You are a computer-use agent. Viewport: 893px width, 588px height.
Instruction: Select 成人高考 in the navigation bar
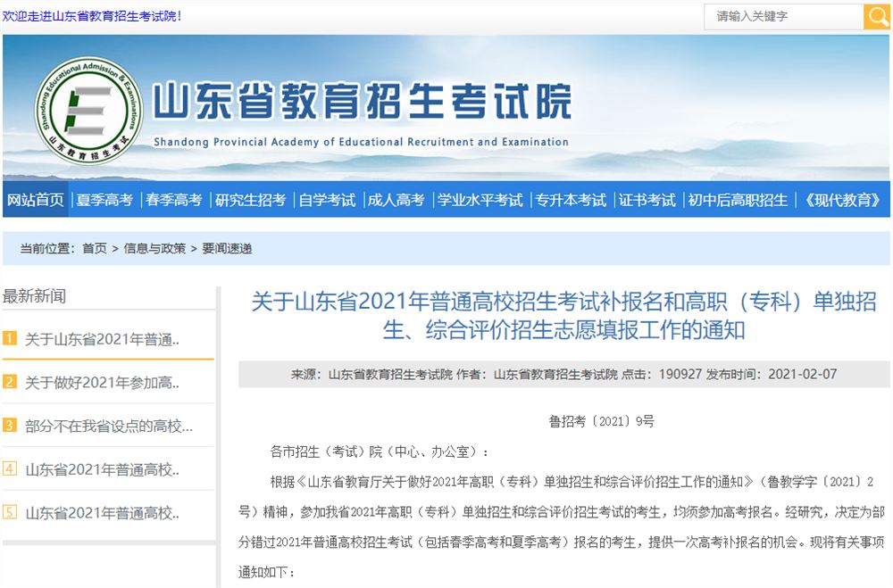396,200
